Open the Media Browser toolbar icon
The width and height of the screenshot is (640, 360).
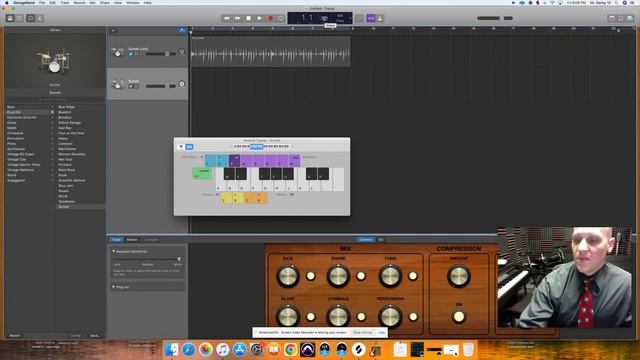(630, 18)
